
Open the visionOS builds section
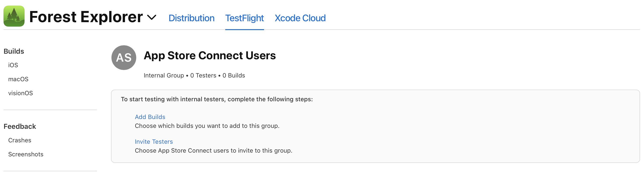[x=21, y=93]
